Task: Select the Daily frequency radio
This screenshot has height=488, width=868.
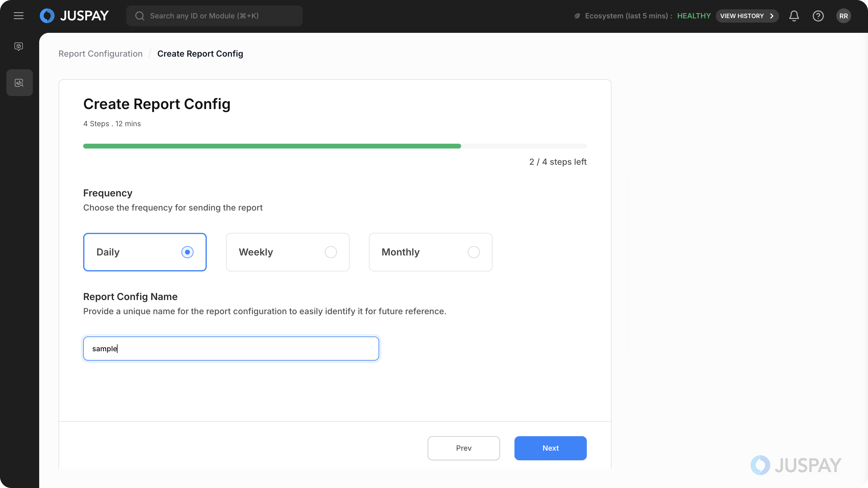Action: pos(187,252)
